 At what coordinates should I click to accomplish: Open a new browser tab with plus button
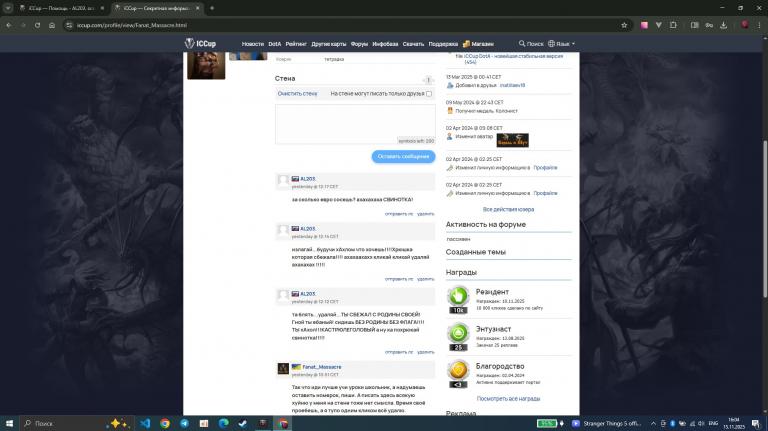pyautogui.click(x=212, y=8)
